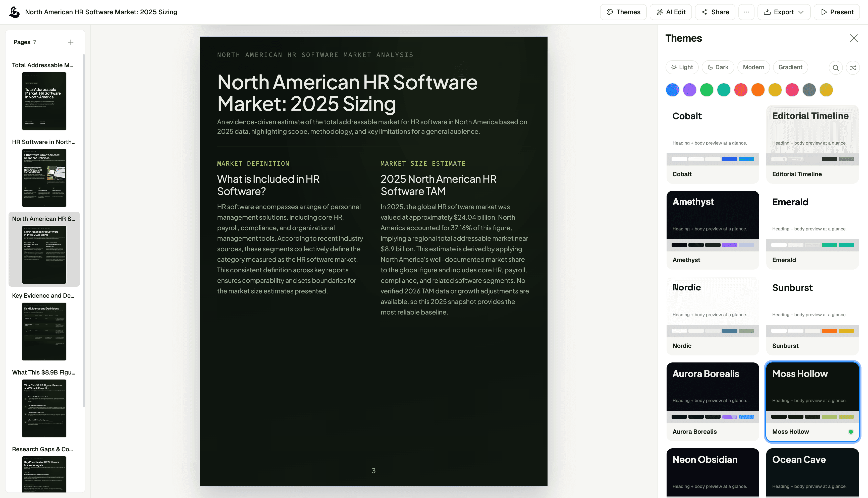Pick the pink color filter swatch
The width and height of the screenshot is (868, 498).
pos(792,90)
